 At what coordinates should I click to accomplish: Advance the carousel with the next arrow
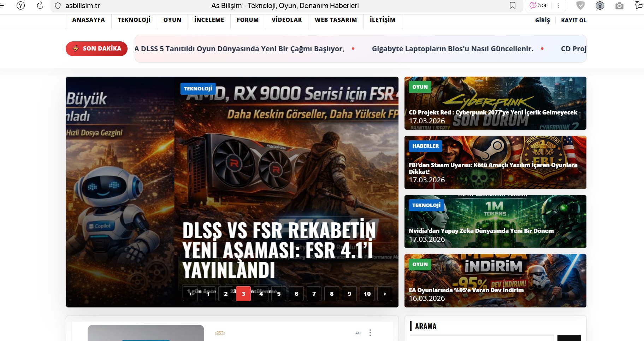tap(384, 294)
